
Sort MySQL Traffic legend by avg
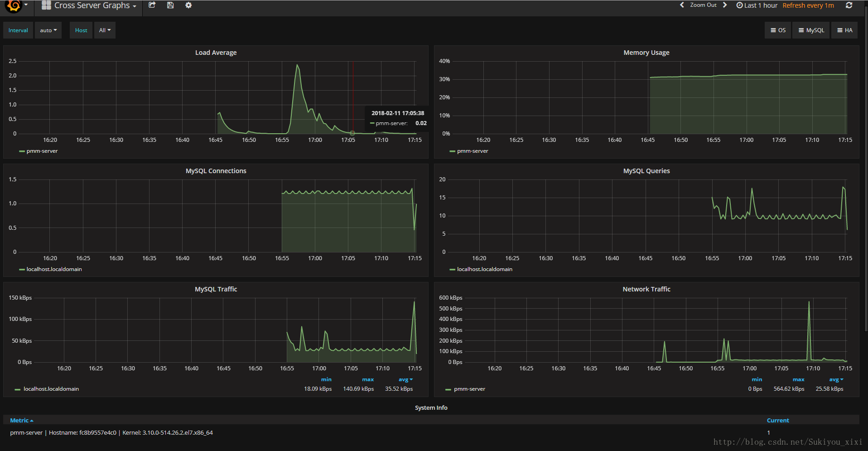(x=405, y=379)
